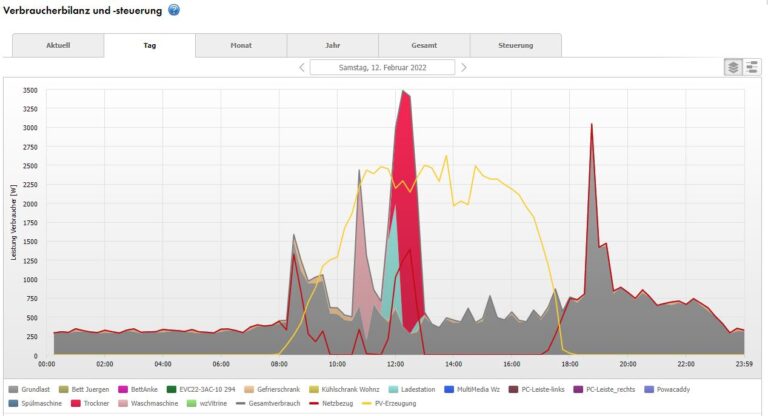Select the Jahr tab
This screenshot has height=416, width=768.
pyautogui.click(x=332, y=46)
